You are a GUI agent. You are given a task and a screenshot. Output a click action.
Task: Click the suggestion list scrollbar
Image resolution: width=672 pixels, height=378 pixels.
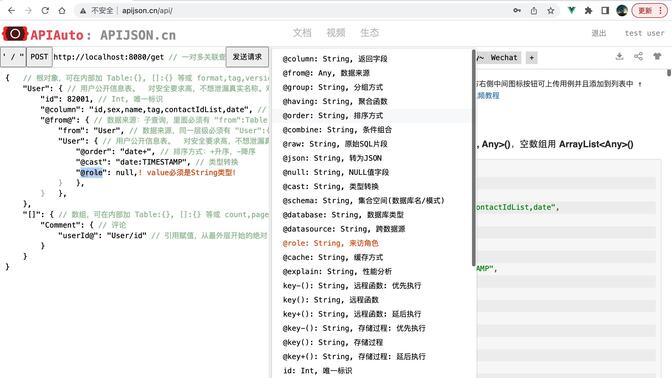pyautogui.click(x=474, y=158)
